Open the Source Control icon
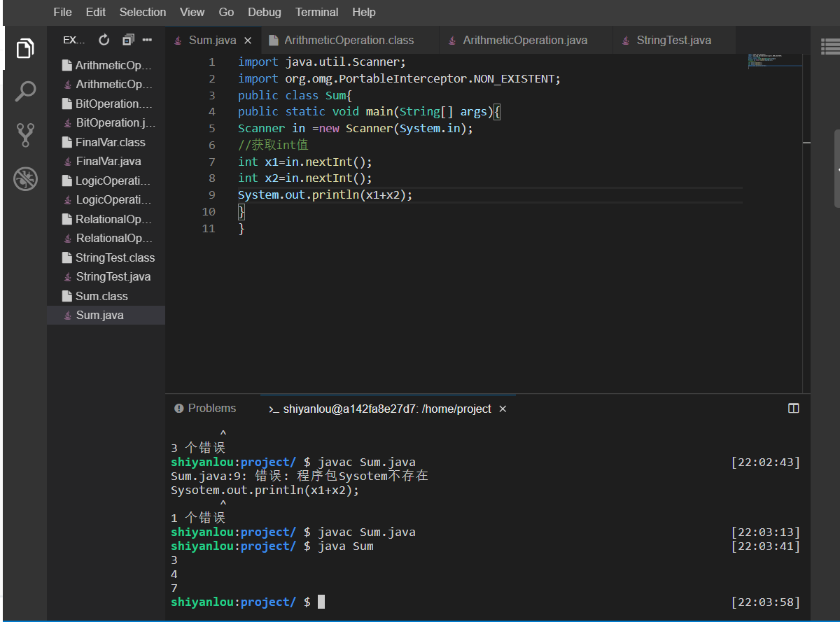The width and height of the screenshot is (840, 622). pos(25,135)
